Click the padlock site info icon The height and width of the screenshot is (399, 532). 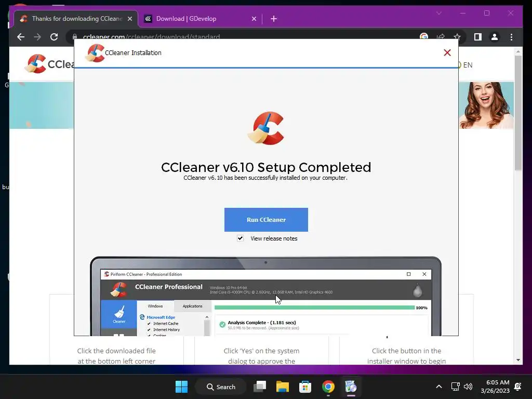click(x=75, y=37)
